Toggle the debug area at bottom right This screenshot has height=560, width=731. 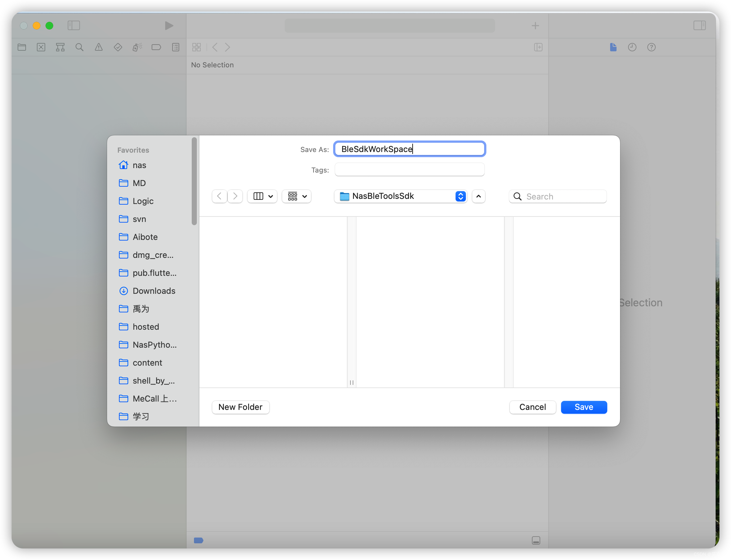536,540
